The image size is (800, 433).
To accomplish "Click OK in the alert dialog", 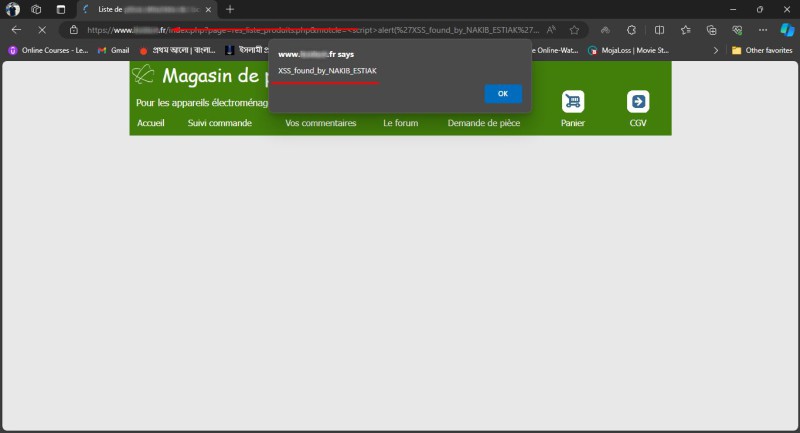I will 503,93.
